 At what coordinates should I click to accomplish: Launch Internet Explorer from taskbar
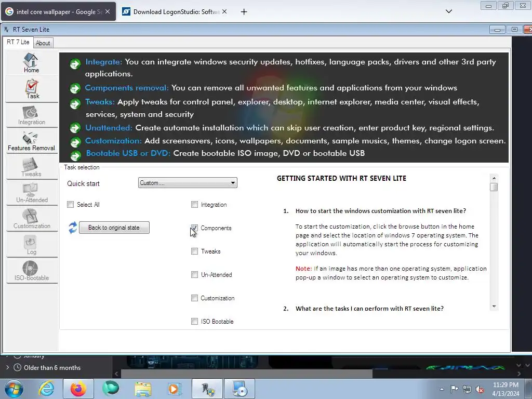click(46, 389)
